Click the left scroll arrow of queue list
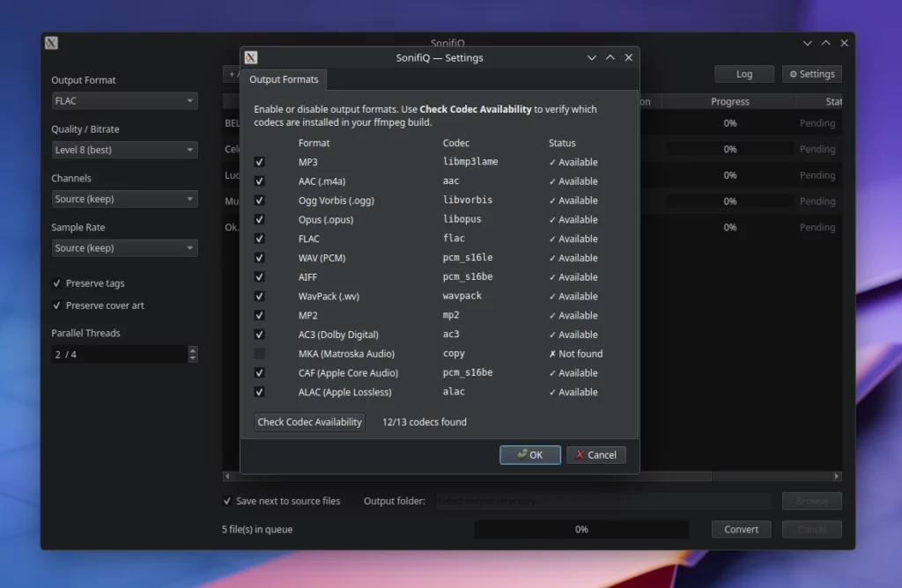This screenshot has height=588, width=902. pos(228,476)
